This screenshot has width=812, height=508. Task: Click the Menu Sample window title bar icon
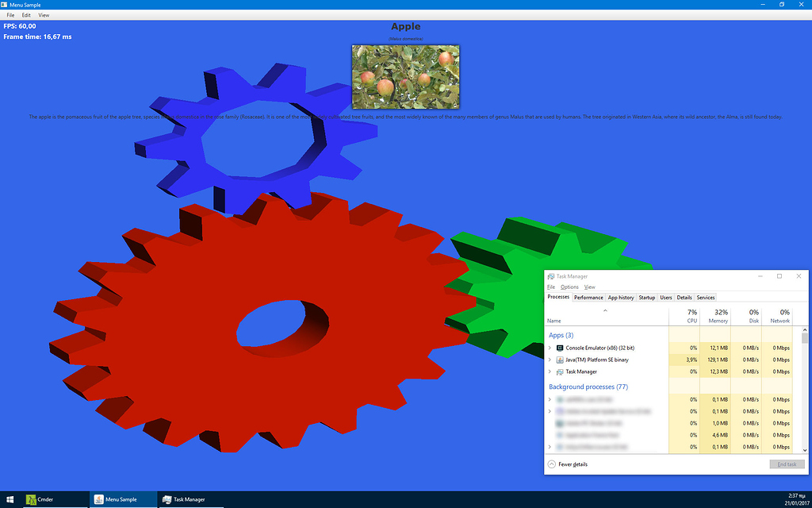[x=5, y=4]
